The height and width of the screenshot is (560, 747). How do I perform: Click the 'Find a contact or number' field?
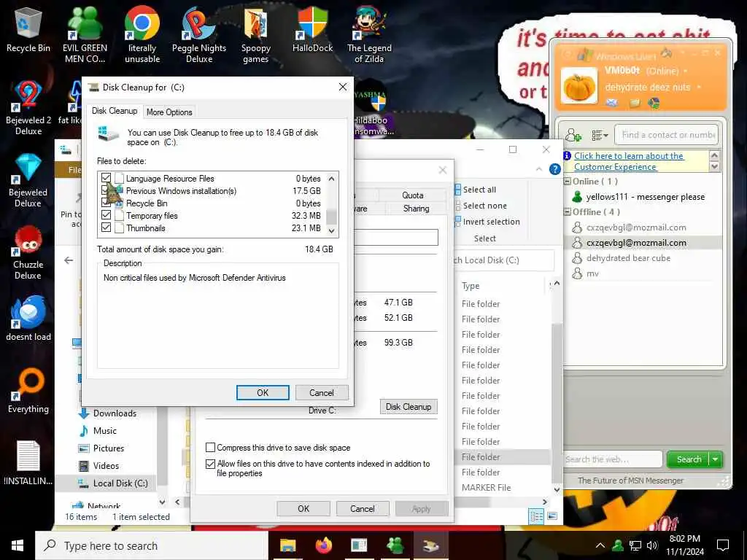(666, 135)
